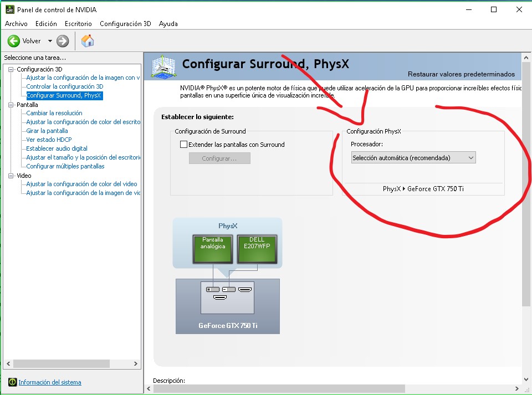Click main panel vertical scrollbar thumb
Screen dimensions: 532x395
click(x=526, y=184)
